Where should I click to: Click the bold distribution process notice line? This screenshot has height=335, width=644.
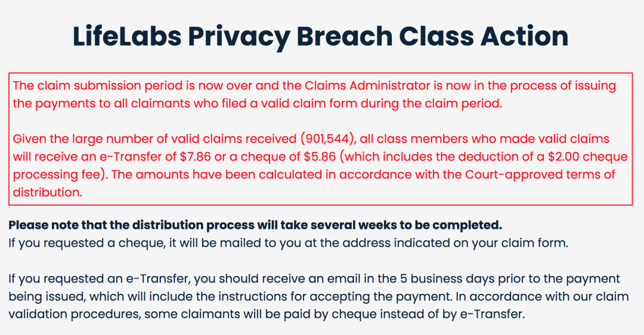point(255,225)
